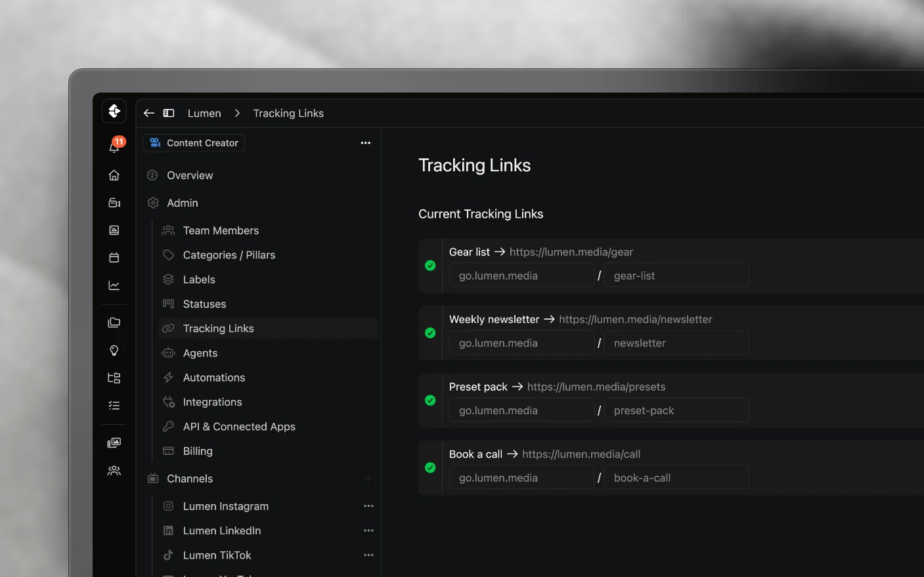Image resolution: width=924 pixels, height=577 pixels.
Task: Open the options menu for Lumen TikTok
Action: click(368, 555)
